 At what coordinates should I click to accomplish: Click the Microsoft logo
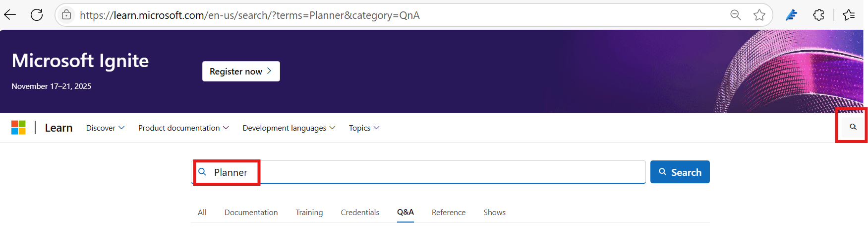pos(18,128)
